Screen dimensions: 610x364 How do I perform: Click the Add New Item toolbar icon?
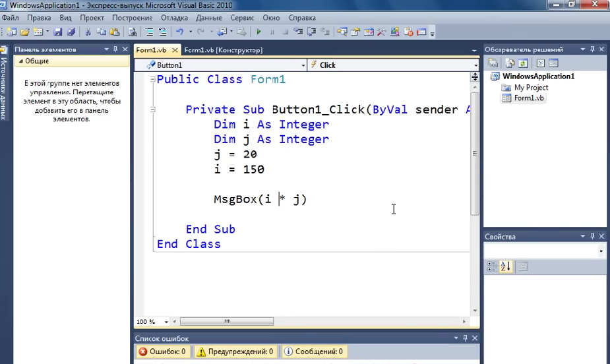point(38,32)
